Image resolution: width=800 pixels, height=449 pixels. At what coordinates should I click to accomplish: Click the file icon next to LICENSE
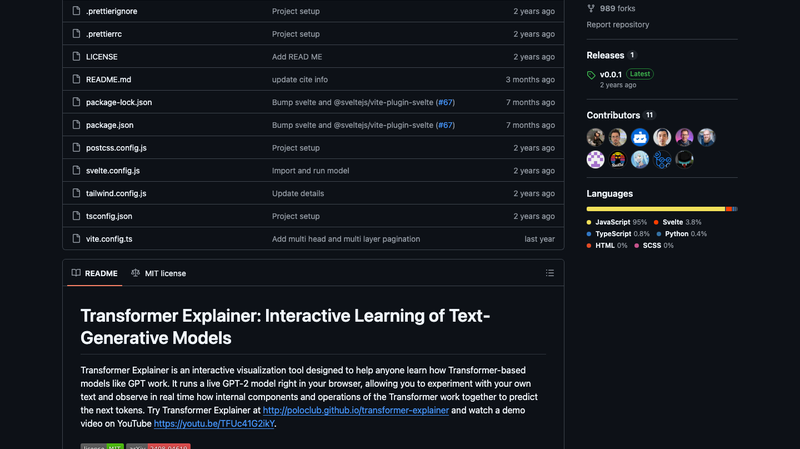76,57
